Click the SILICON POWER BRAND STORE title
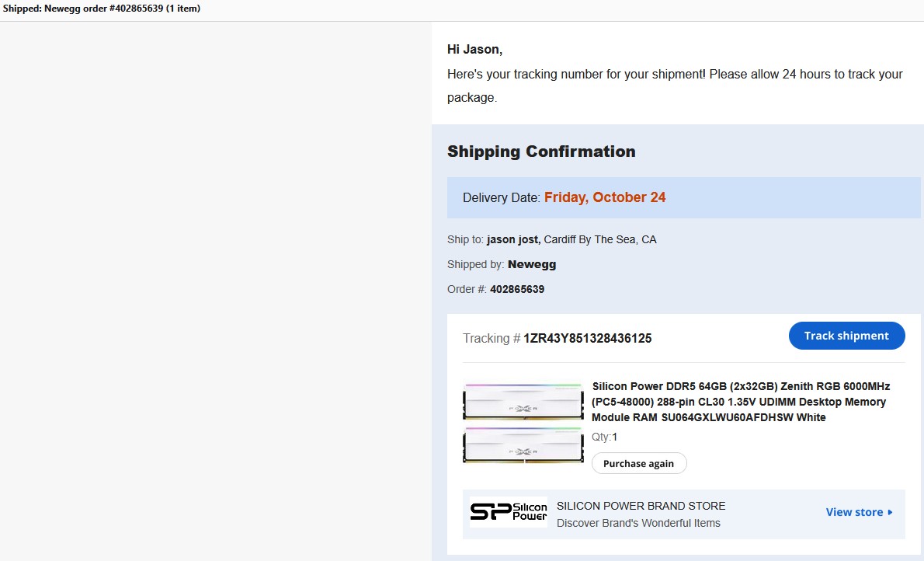The height and width of the screenshot is (561, 924). click(641, 506)
